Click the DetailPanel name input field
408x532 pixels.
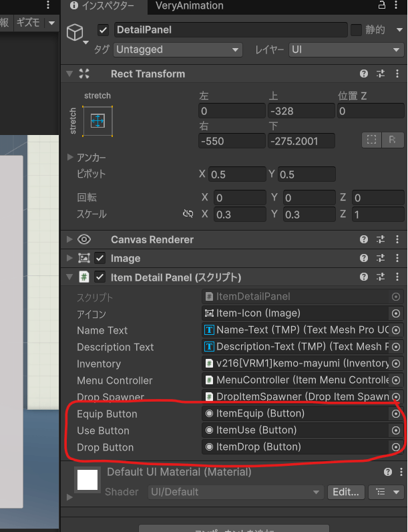pos(230,30)
